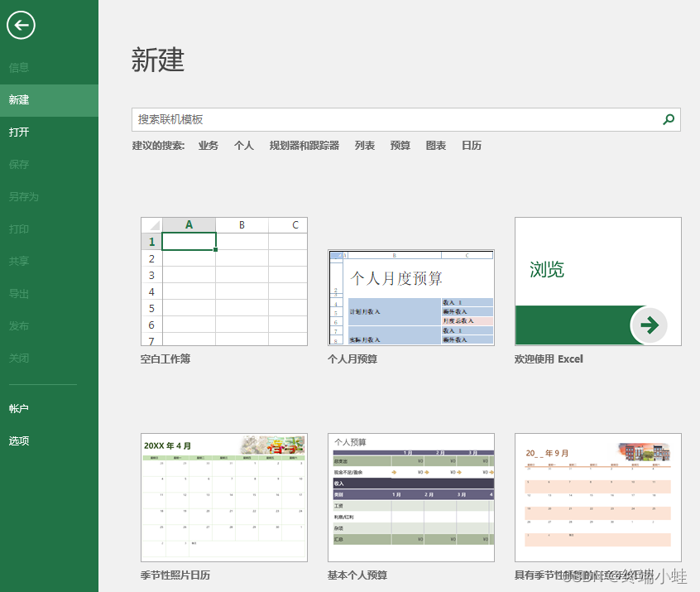The width and height of the screenshot is (700, 592).
Task: Click suggested search 图表
Action: click(x=436, y=146)
